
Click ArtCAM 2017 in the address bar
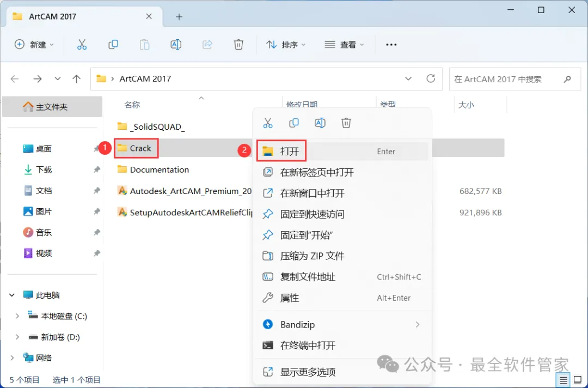pyautogui.click(x=145, y=79)
